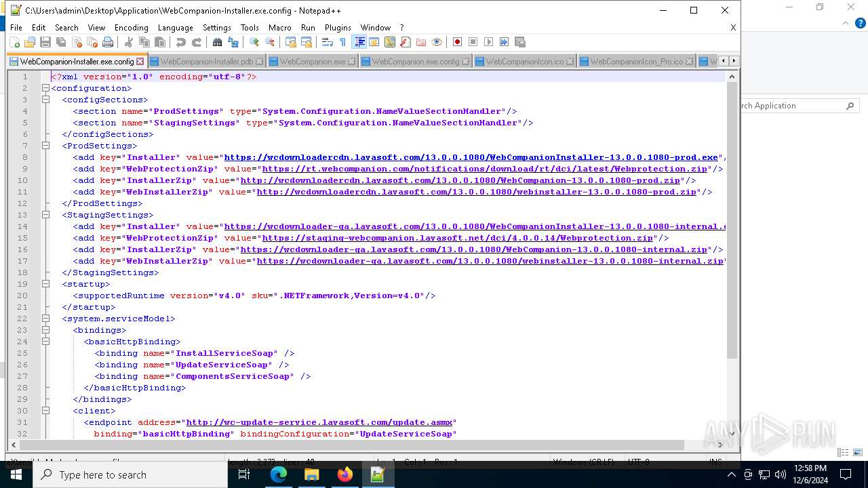The width and height of the screenshot is (868, 488).
Task: Open the Language menu
Action: (176, 28)
